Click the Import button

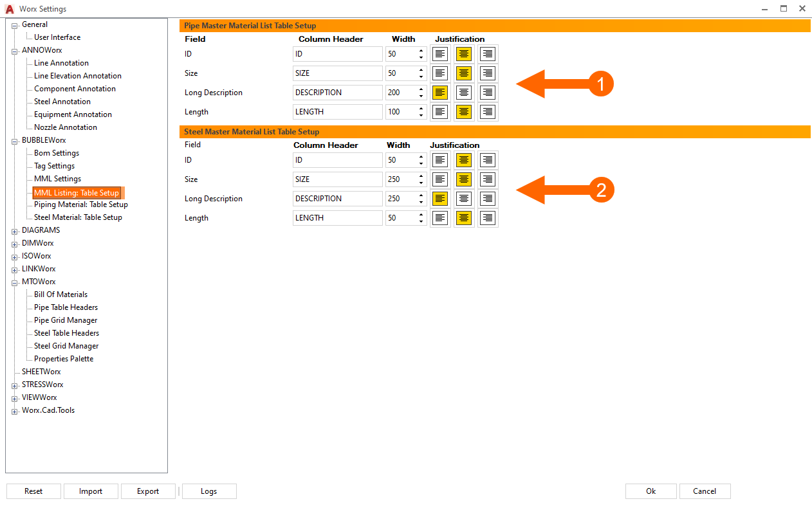(x=91, y=491)
